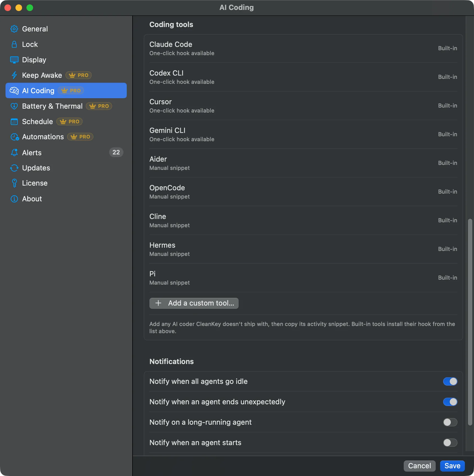Click the Display monitor icon
The image size is (474, 476).
[14, 60]
